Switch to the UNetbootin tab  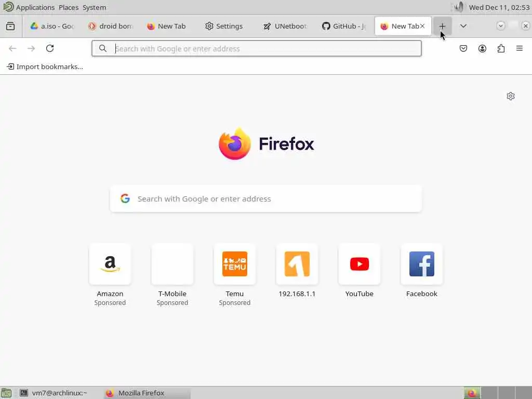tap(285, 26)
